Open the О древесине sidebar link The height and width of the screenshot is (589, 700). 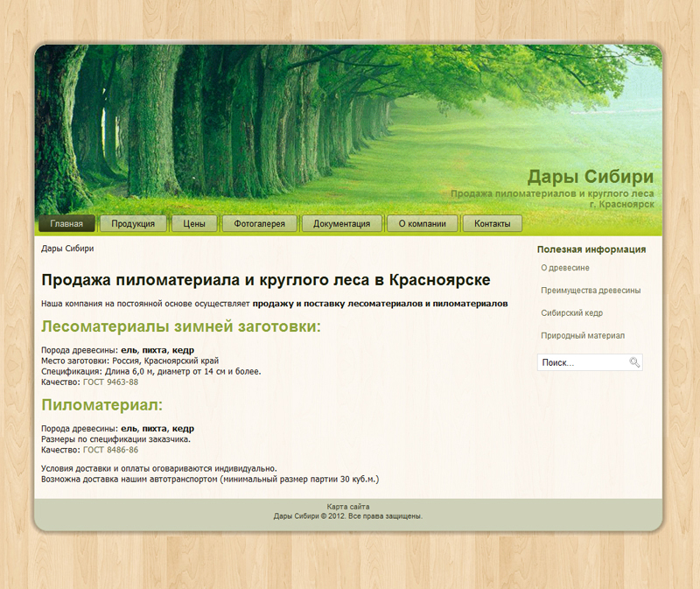click(565, 268)
